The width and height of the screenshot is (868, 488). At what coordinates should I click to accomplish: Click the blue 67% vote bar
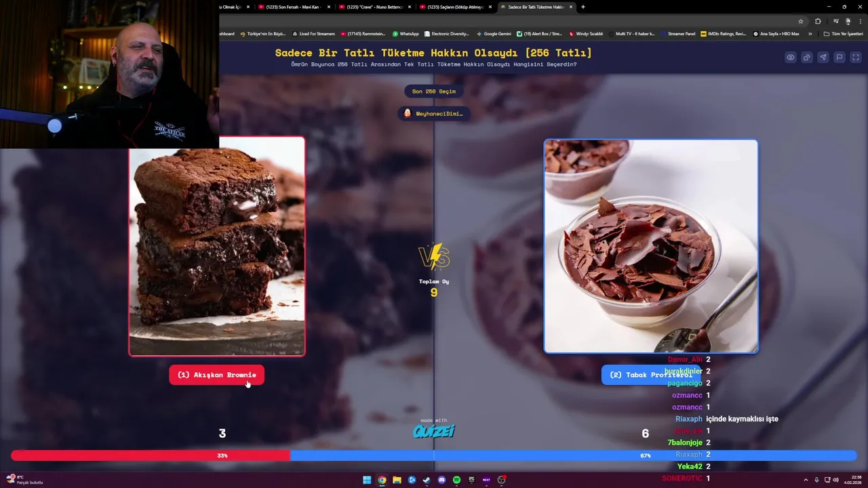(x=574, y=455)
